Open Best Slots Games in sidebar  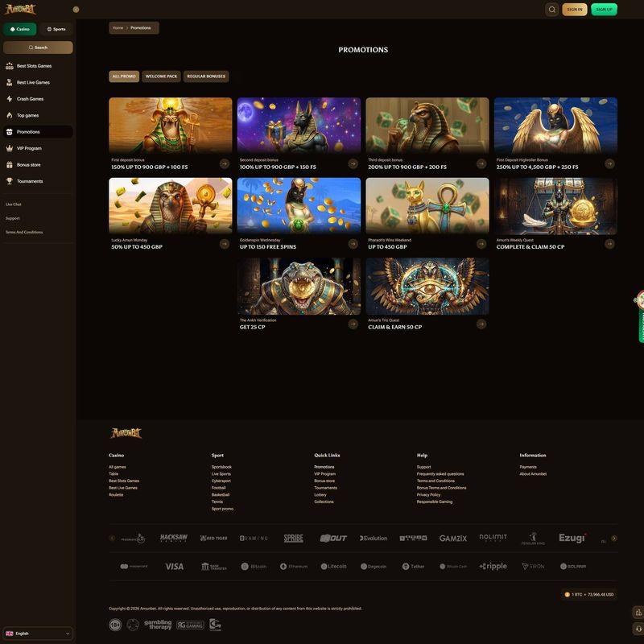coord(38,66)
